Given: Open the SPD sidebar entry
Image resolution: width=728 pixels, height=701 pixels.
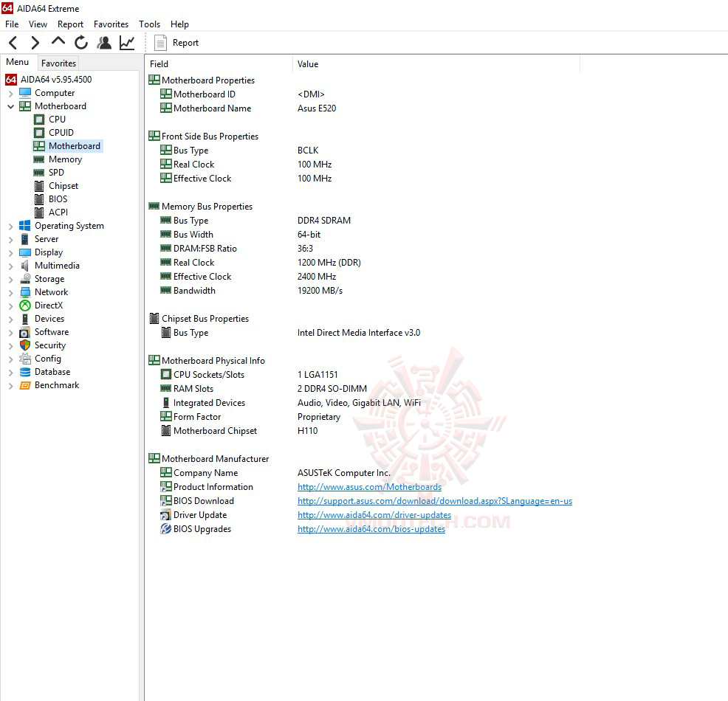Looking at the screenshot, I should 56,173.
